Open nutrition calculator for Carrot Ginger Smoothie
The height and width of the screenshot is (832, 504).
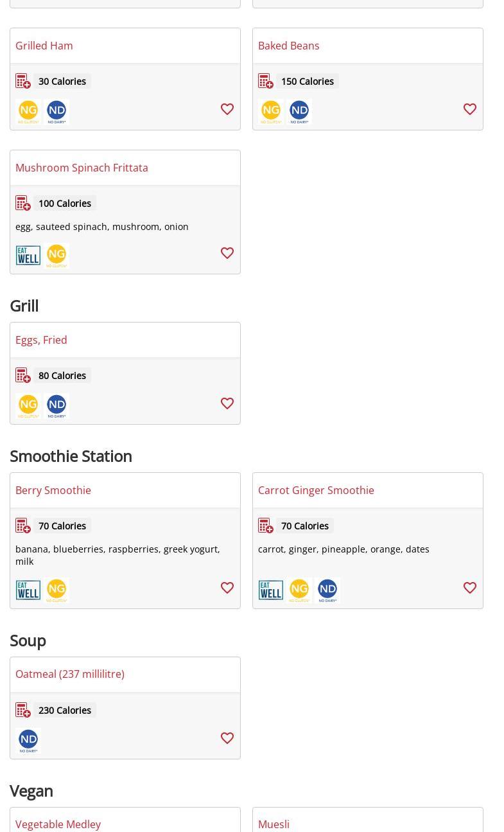266,526
